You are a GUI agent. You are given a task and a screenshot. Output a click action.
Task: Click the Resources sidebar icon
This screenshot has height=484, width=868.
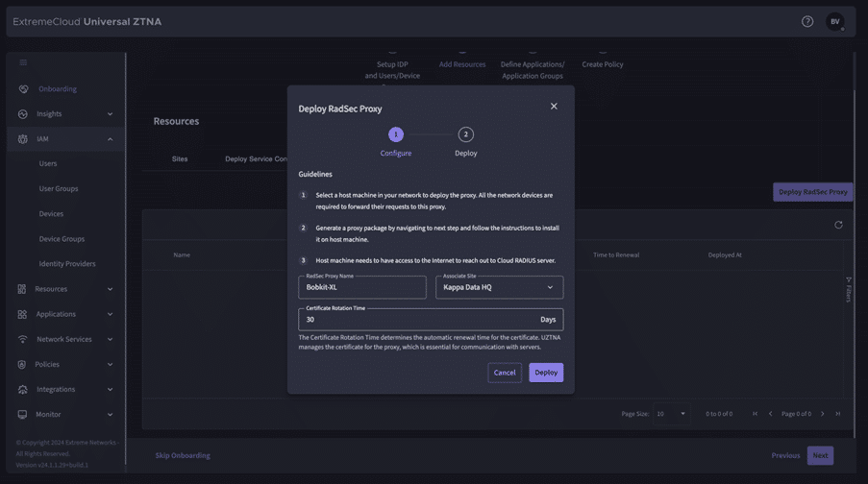click(x=21, y=289)
